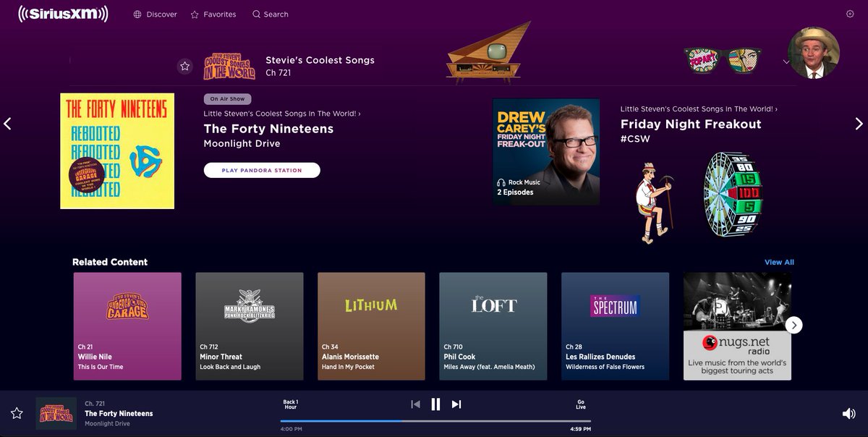Click Play Pandora Station button

point(262,170)
